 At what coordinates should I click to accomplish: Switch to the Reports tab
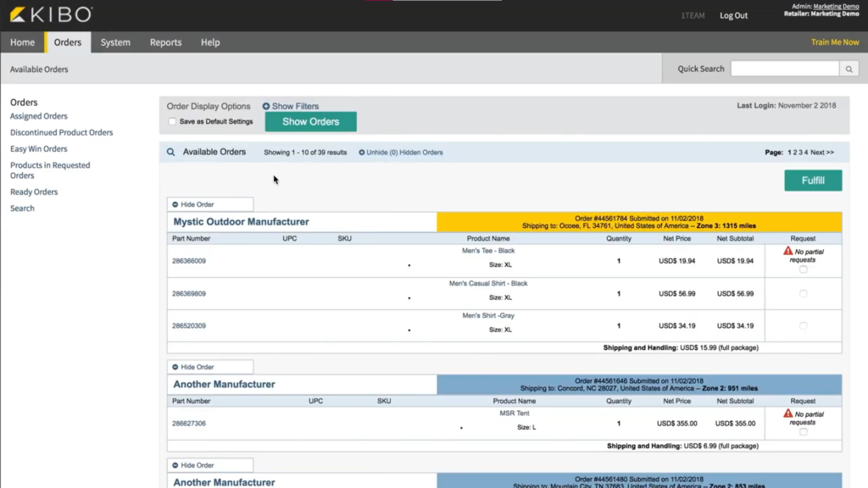165,42
